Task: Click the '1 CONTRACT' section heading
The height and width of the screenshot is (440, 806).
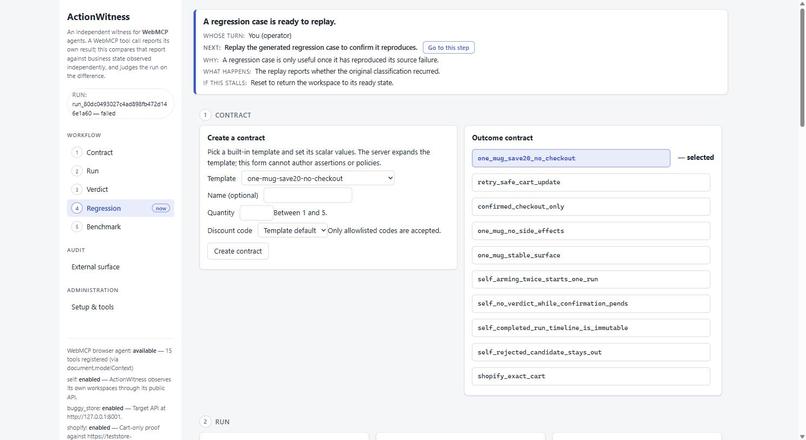Action: tap(226, 115)
